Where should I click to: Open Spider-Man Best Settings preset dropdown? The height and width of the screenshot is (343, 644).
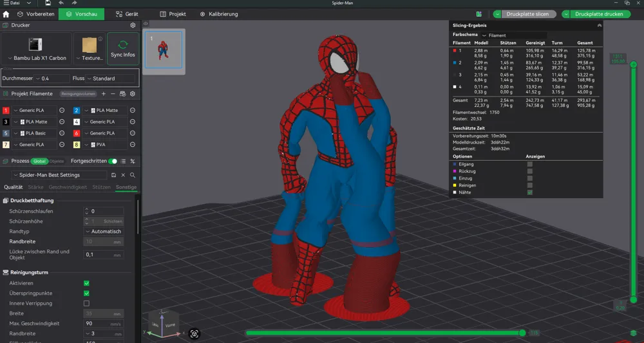coord(59,175)
